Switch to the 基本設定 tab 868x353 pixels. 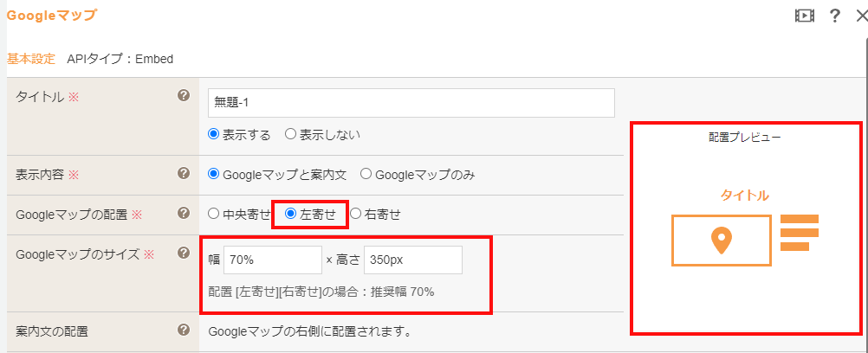tap(31, 59)
